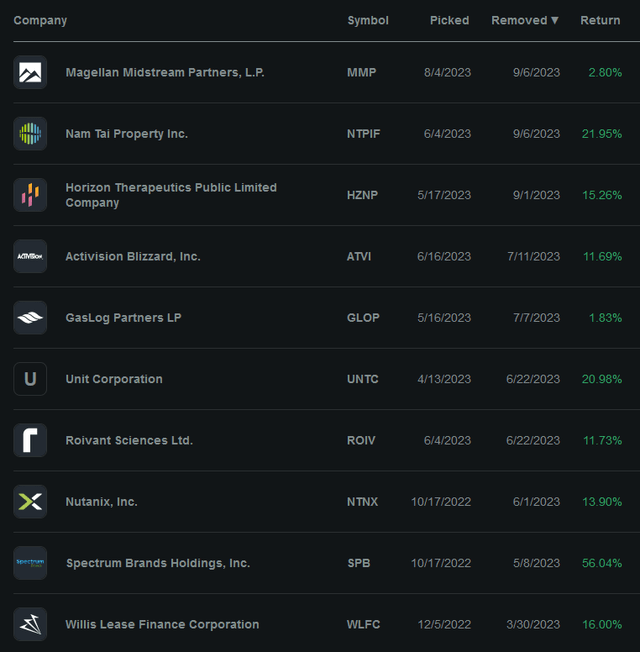The height and width of the screenshot is (652, 640).
Task: Sort by the Removed column header
Action: (525, 20)
